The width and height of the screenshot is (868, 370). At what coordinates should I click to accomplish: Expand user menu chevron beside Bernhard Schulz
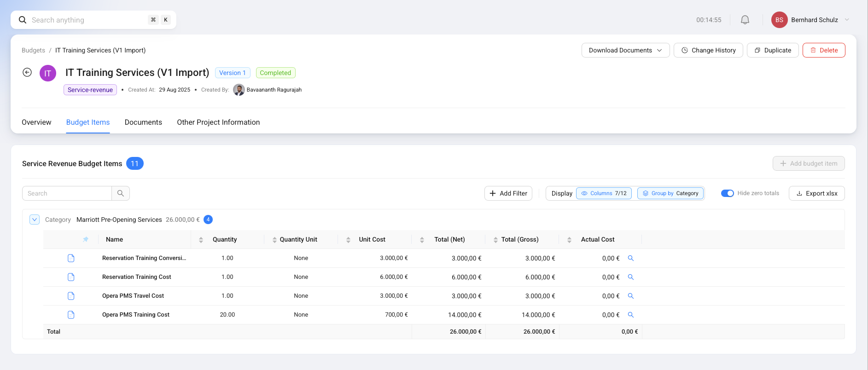click(x=846, y=20)
